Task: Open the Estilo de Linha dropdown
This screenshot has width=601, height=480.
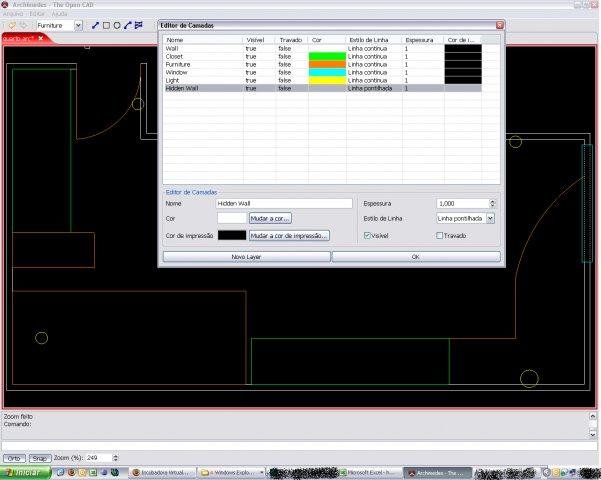Action: (x=490, y=217)
